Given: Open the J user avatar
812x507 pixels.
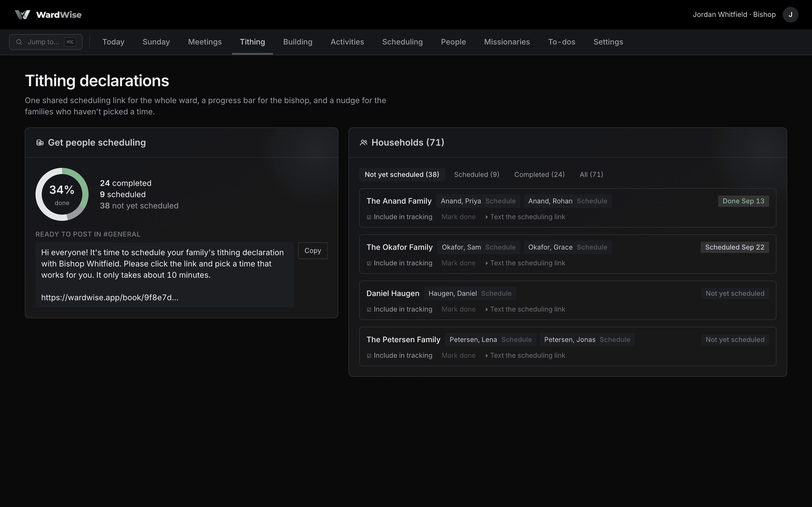Looking at the screenshot, I should pyautogui.click(x=790, y=15).
